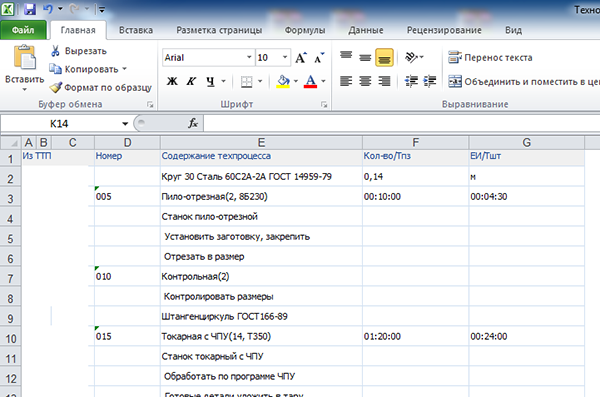Open the Файл tab
The height and width of the screenshot is (397, 600).
tap(23, 30)
